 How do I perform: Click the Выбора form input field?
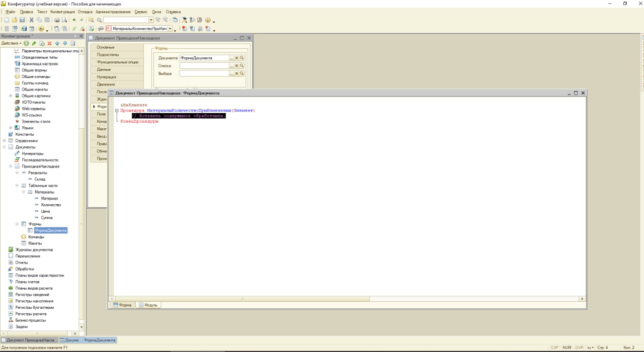pos(204,73)
